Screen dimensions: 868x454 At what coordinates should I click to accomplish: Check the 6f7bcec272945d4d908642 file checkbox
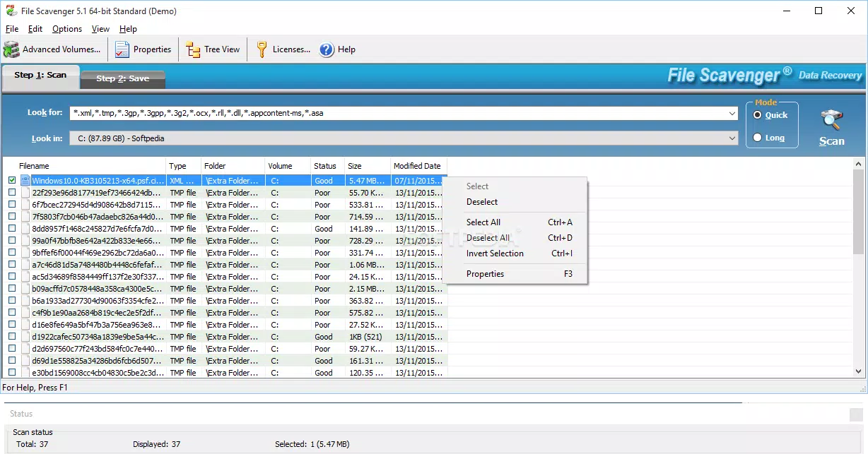point(12,205)
